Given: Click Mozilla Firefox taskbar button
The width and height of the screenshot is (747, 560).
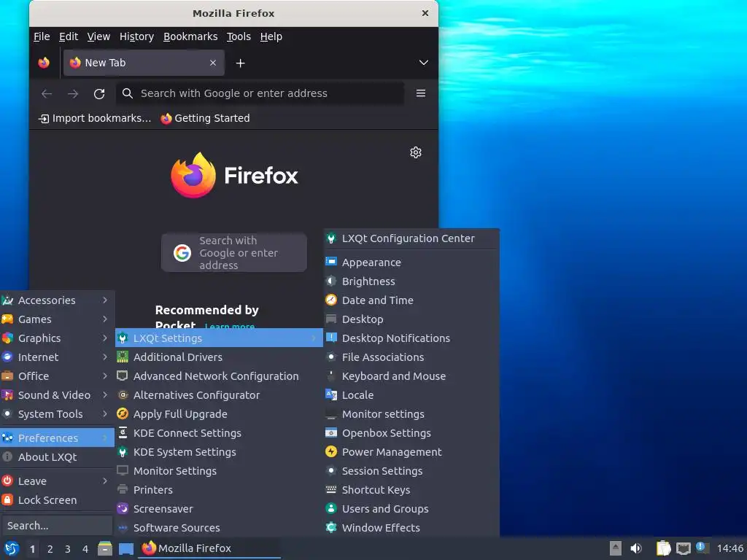Looking at the screenshot, I should pos(209,548).
